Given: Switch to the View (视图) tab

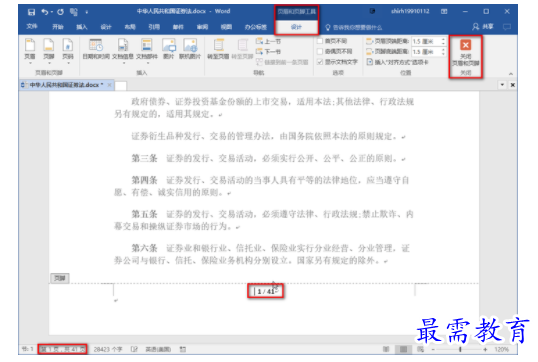Looking at the screenshot, I should (x=226, y=27).
